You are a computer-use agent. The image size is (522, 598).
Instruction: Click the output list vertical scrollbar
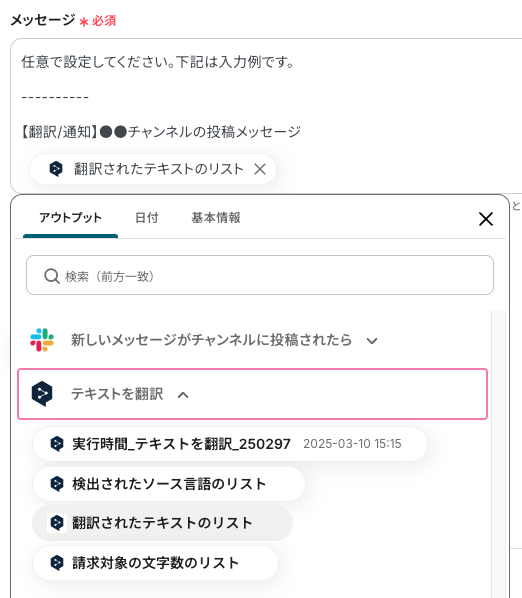(x=498, y=454)
